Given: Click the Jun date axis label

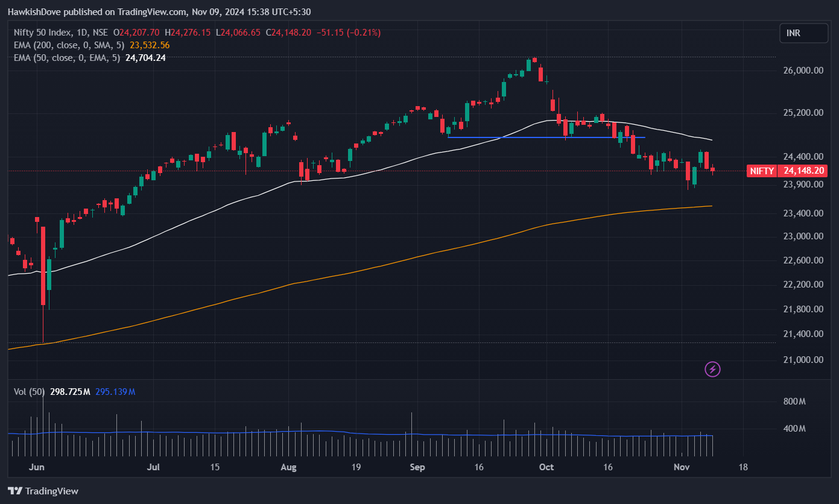Looking at the screenshot, I should click(37, 467).
